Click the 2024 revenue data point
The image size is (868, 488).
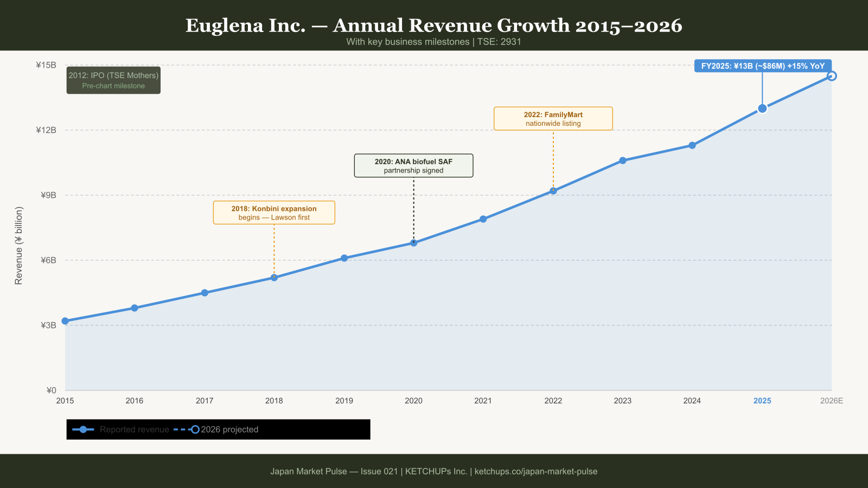pos(692,145)
